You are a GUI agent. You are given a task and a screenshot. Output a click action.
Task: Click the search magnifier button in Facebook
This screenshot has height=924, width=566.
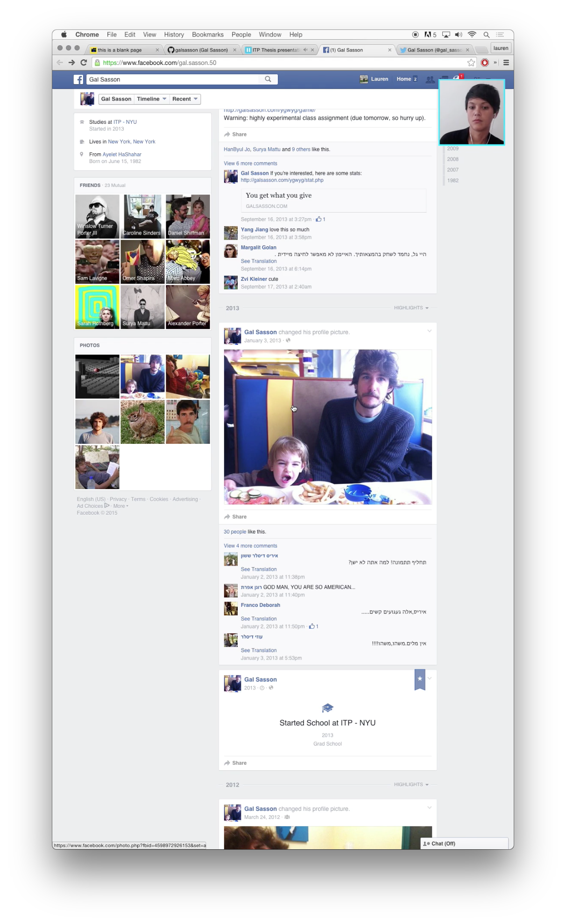point(268,79)
